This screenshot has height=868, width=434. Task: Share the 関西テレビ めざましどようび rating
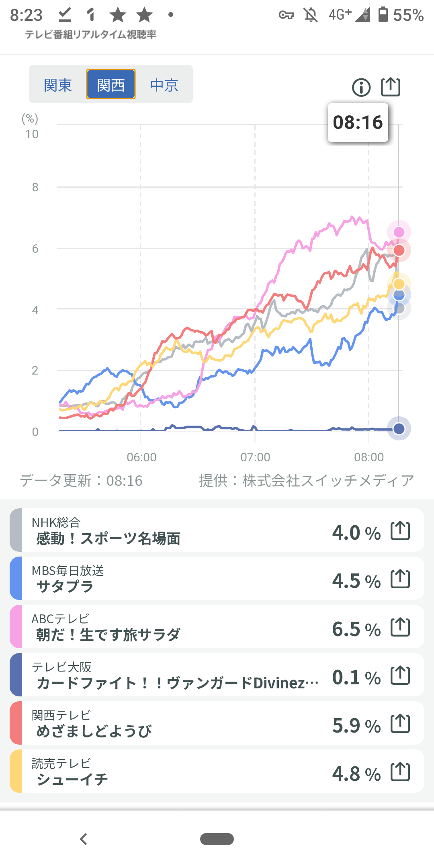tap(400, 724)
